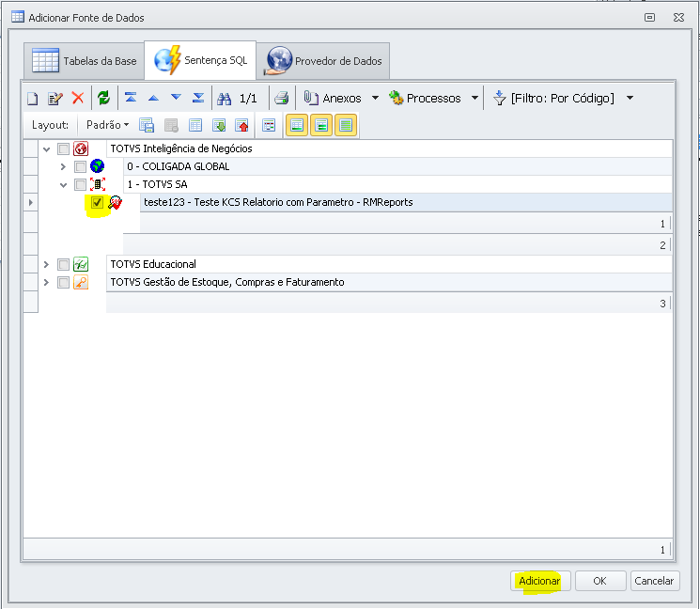Confirm with the OK button

coord(600,581)
